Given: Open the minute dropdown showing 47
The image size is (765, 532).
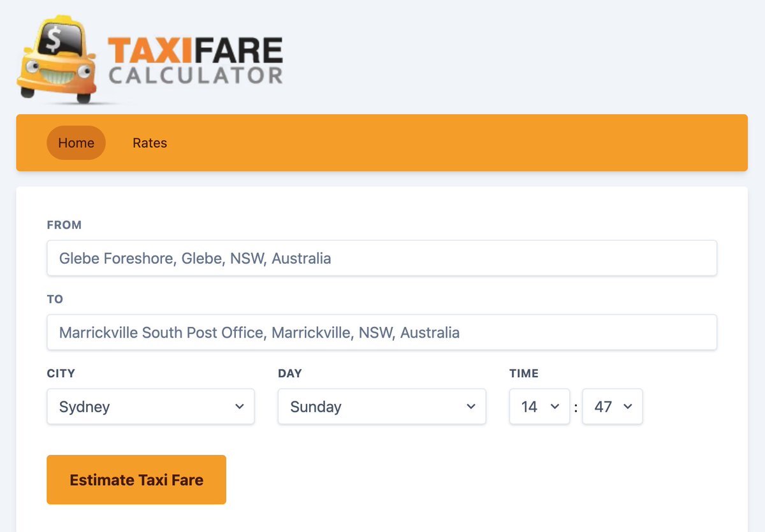Looking at the screenshot, I should pos(613,406).
